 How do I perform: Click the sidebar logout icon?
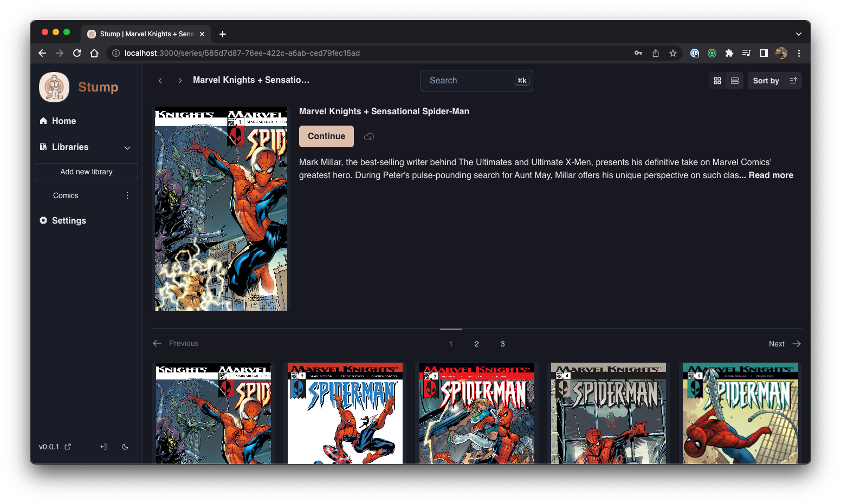pyautogui.click(x=103, y=447)
